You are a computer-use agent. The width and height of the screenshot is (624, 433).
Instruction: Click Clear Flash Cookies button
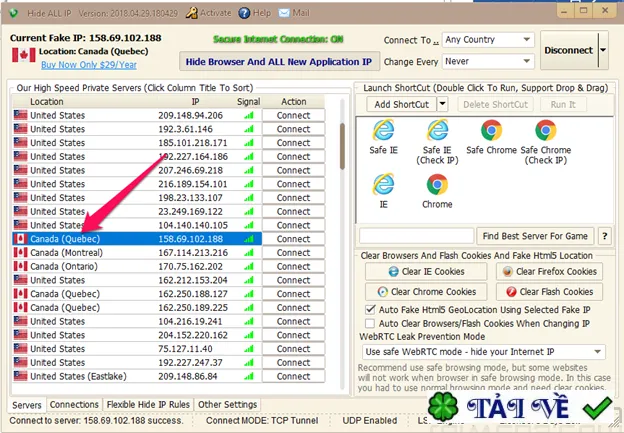[549, 292]
